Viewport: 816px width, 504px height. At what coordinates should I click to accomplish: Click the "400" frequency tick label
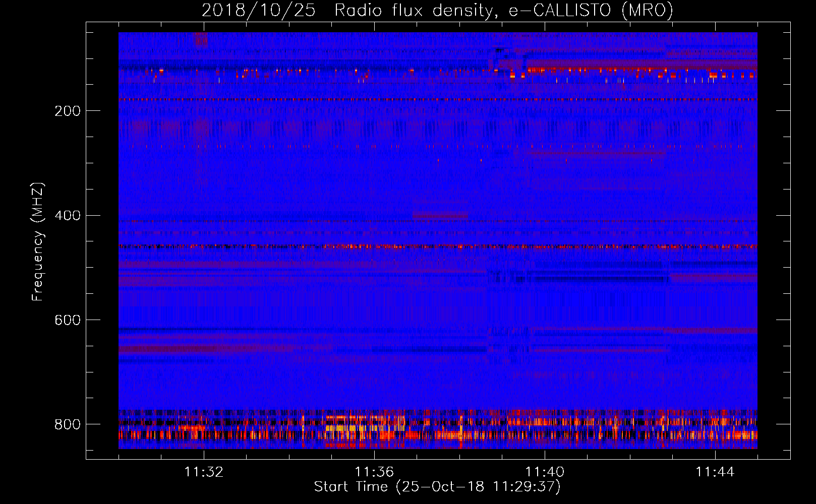point(68,216)
